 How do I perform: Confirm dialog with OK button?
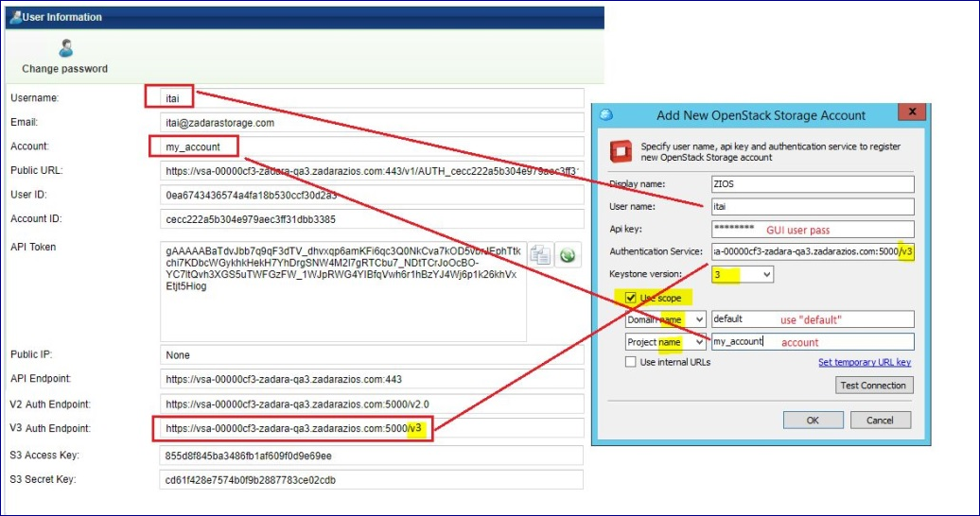[814, 420]
